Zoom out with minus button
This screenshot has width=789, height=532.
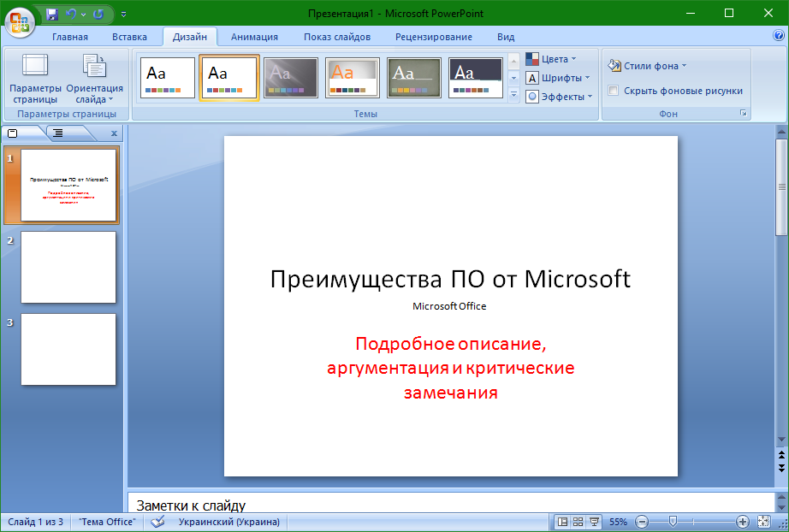(x=642, y=522)
